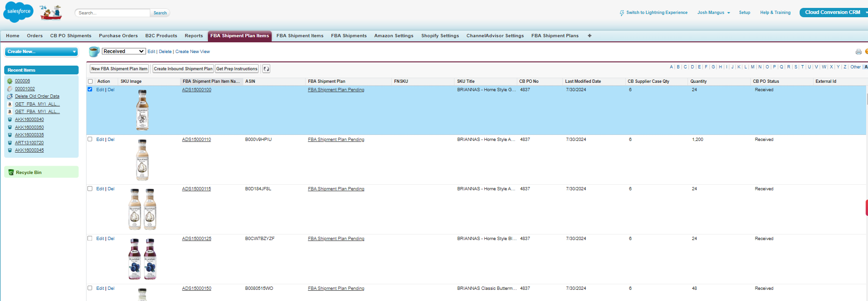Click the Switch to Lightning Experience link
The image size is (868, 301).
click(x=656, y=13)
